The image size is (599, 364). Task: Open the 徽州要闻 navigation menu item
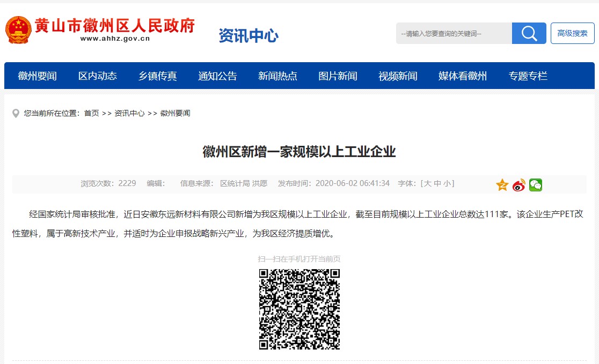(x=37, y=76)
